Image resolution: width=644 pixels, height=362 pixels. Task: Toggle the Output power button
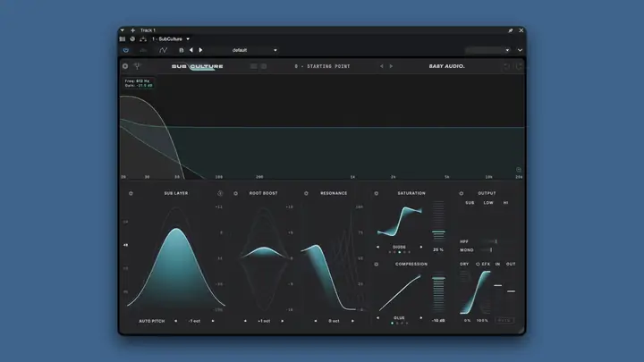(x=462, y=193)
